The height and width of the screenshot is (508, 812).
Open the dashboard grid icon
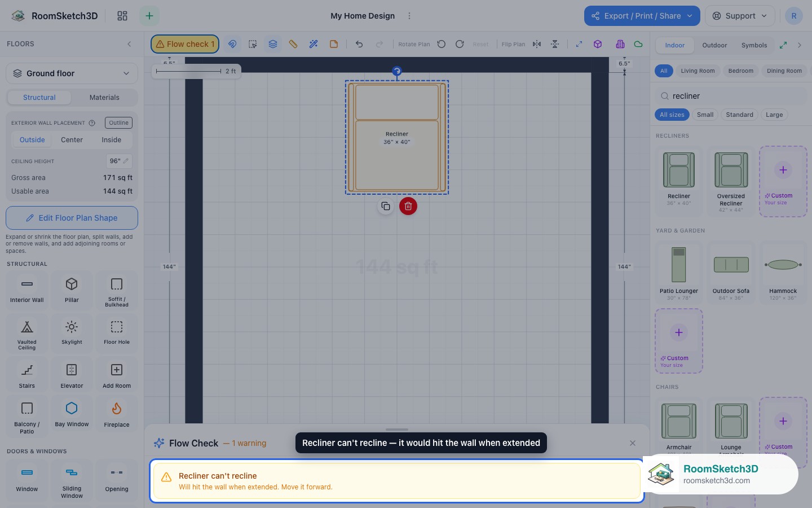point(122,16)
